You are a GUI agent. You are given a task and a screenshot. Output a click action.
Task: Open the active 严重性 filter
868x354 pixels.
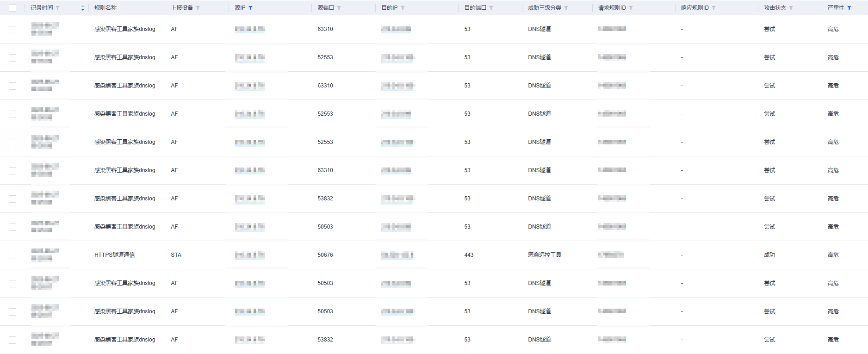coord(849,8)
